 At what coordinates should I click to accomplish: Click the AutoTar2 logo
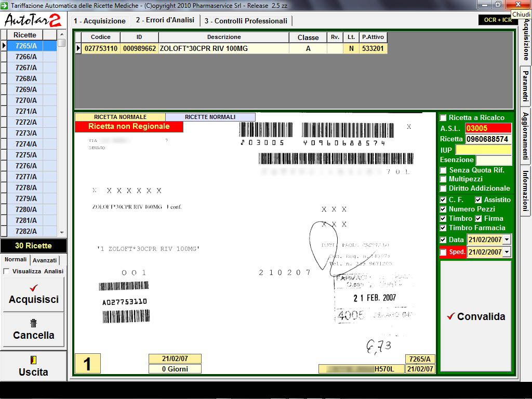click(33, 20)
